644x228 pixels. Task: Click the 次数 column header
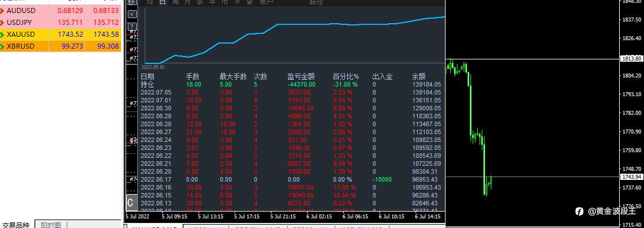click(x=261, y=76)
